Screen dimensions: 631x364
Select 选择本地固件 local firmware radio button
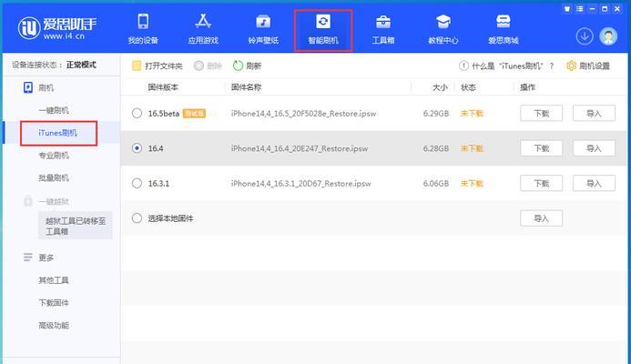(137, 218)
